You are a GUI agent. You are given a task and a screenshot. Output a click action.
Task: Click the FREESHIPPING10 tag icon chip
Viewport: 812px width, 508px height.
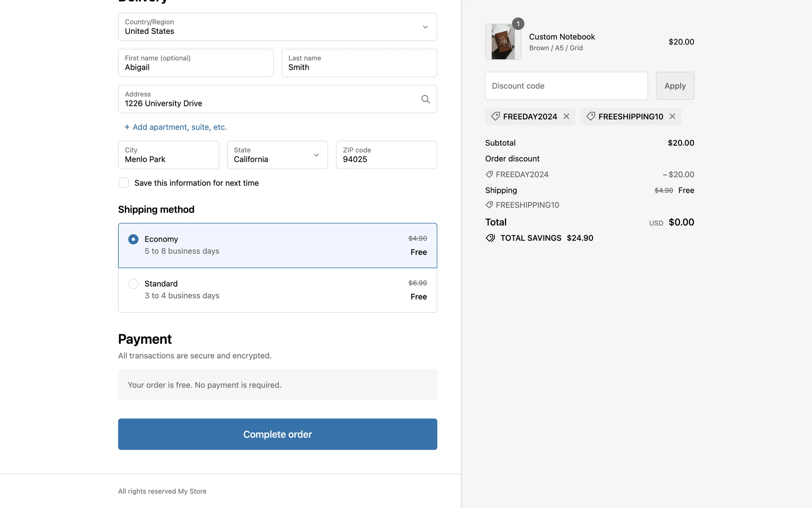coord(591,116)
